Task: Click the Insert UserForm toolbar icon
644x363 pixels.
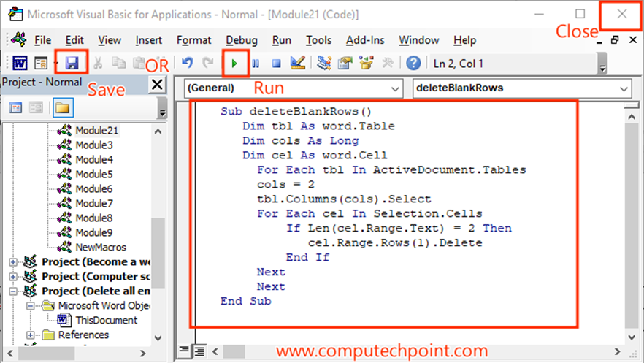Action: (x=41, y=64)
